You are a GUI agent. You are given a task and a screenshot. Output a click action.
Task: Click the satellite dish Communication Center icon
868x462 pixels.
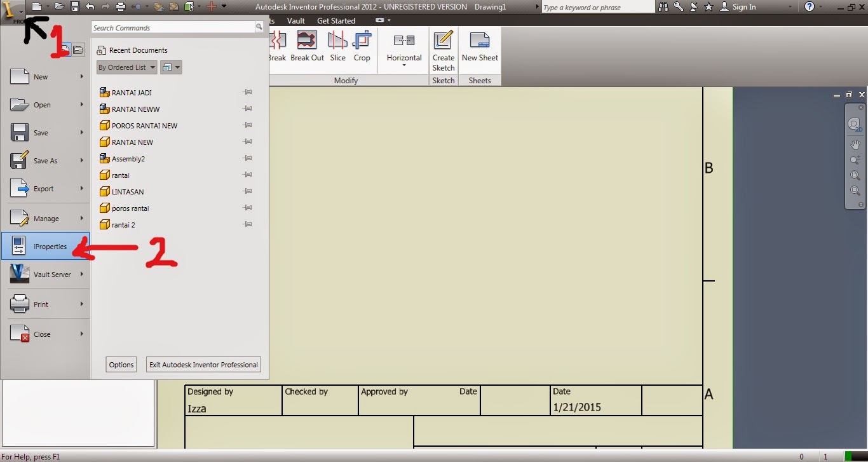[x=694, y=6]
